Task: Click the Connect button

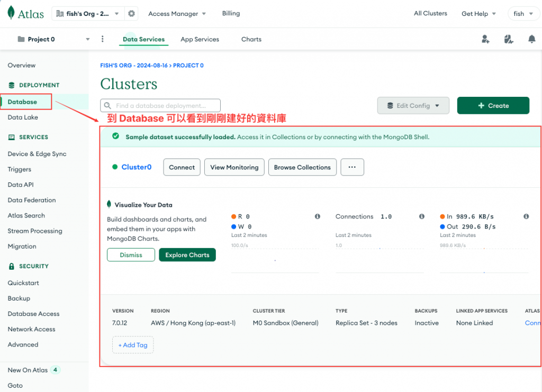Action: tap(182, 167)
